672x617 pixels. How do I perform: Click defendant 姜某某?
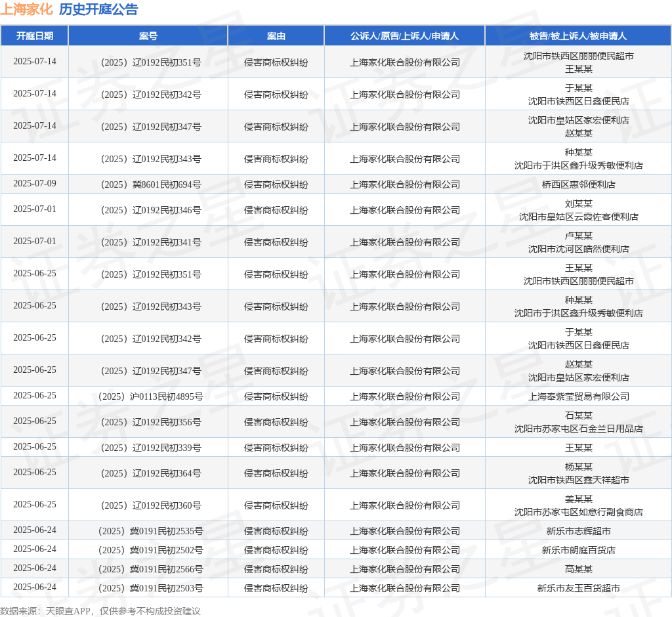click(579, 499)
